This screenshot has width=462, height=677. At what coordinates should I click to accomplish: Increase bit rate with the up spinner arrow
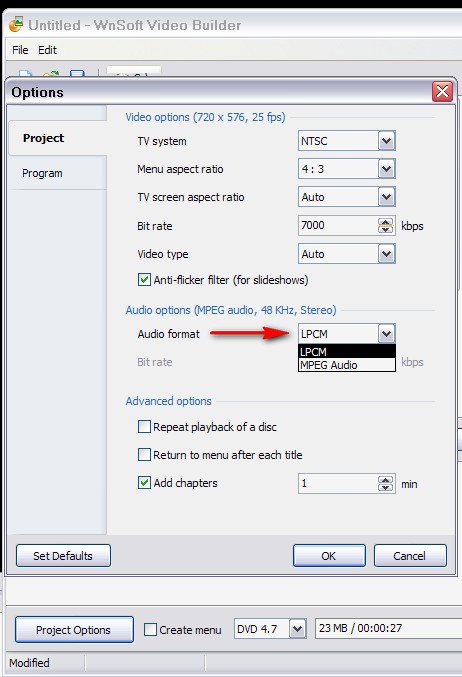[385, 222]
